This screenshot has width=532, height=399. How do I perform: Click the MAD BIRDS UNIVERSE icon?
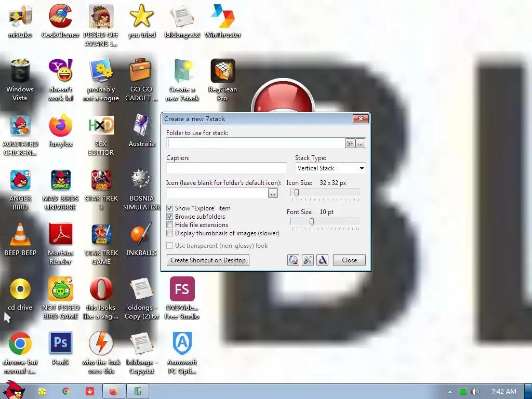[x=60, y=190]
